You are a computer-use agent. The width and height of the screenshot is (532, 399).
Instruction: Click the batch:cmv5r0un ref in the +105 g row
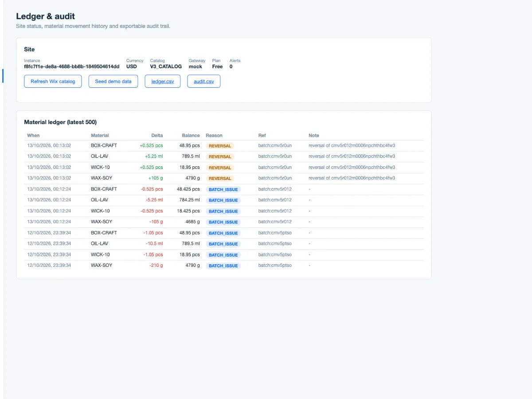pos(275,178)
